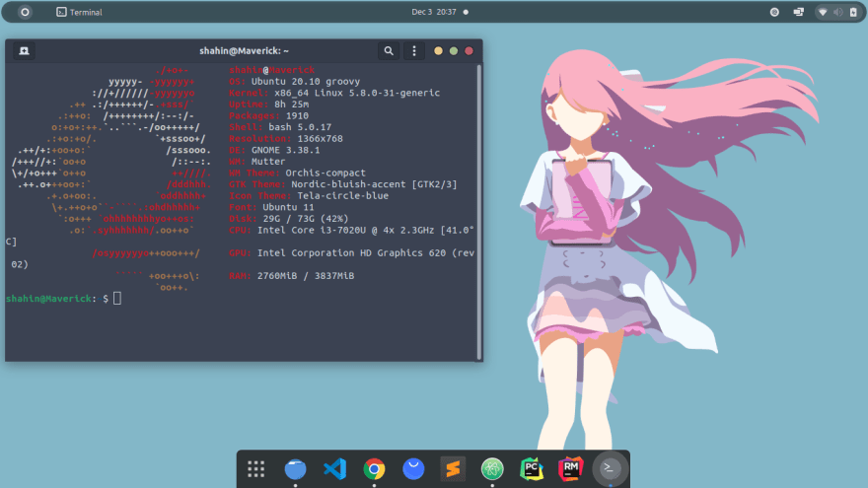Open Google Chrome from dock

pyautogui.click(x=374, y=469)
